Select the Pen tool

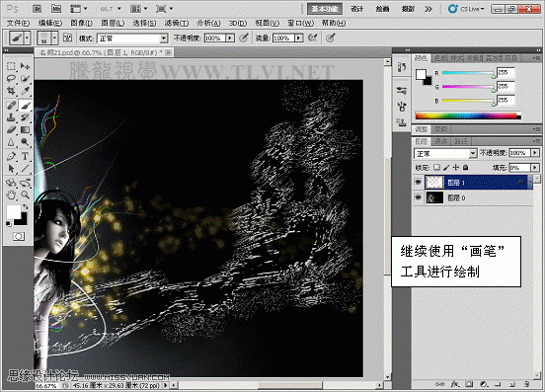[11, 156]
